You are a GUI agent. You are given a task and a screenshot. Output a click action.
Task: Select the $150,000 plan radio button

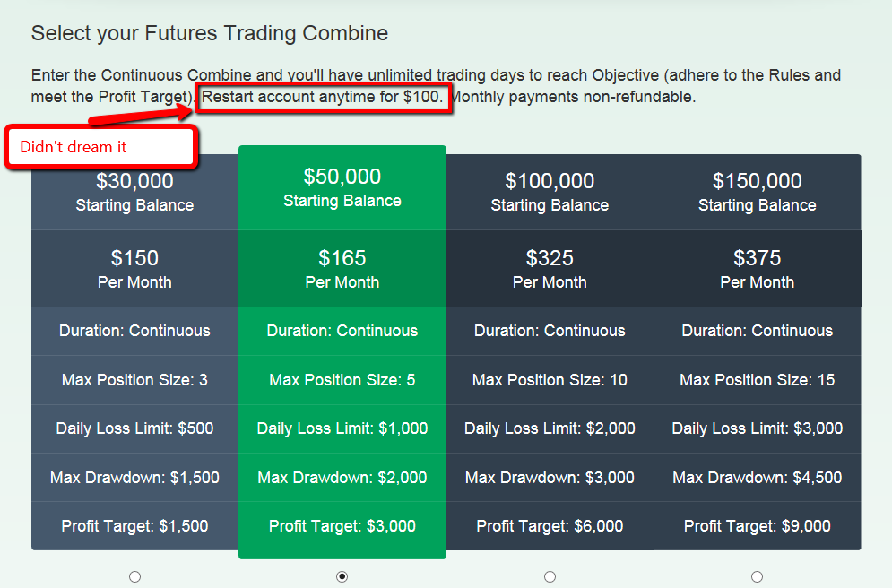tap(758, 576)
